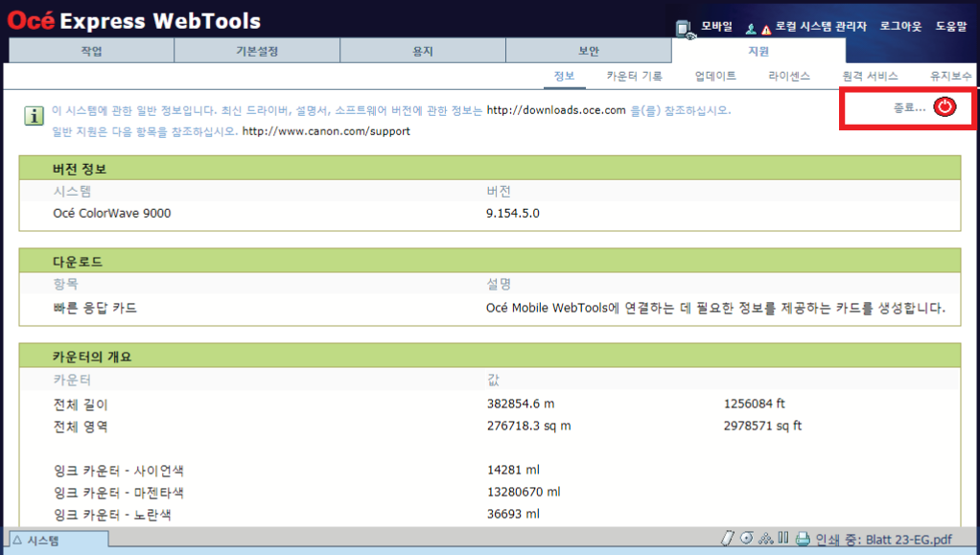Open the 기본설정 tab
Viewport: 980px width, 555px height.
click(257, 51)
